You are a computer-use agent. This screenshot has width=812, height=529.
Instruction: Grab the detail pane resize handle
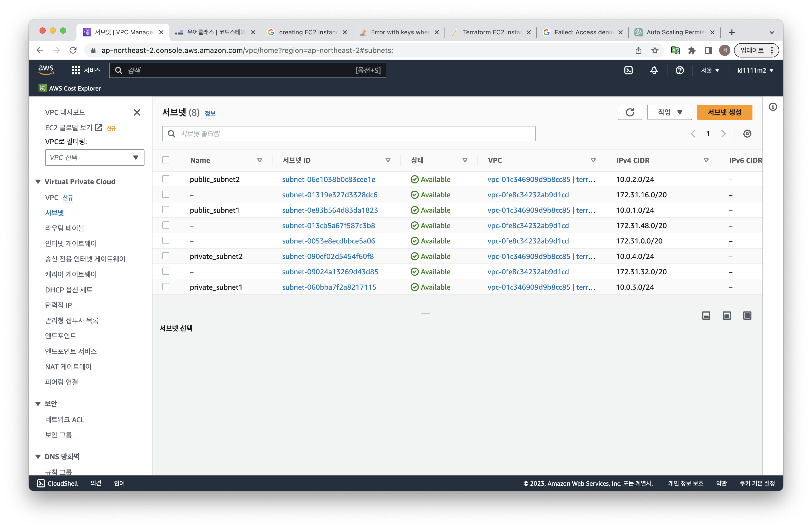(425, 314)
